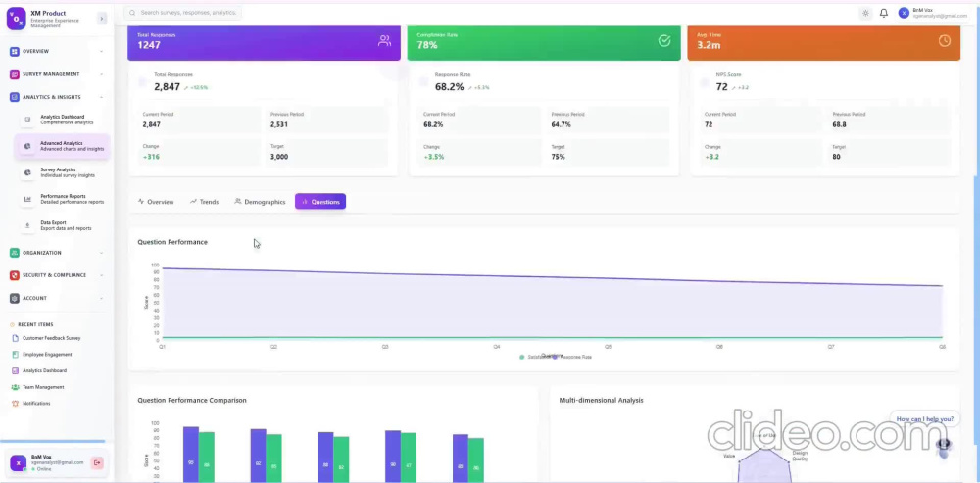Click the Question Performance heading
The image size is (980, 483).
[172, 242]
